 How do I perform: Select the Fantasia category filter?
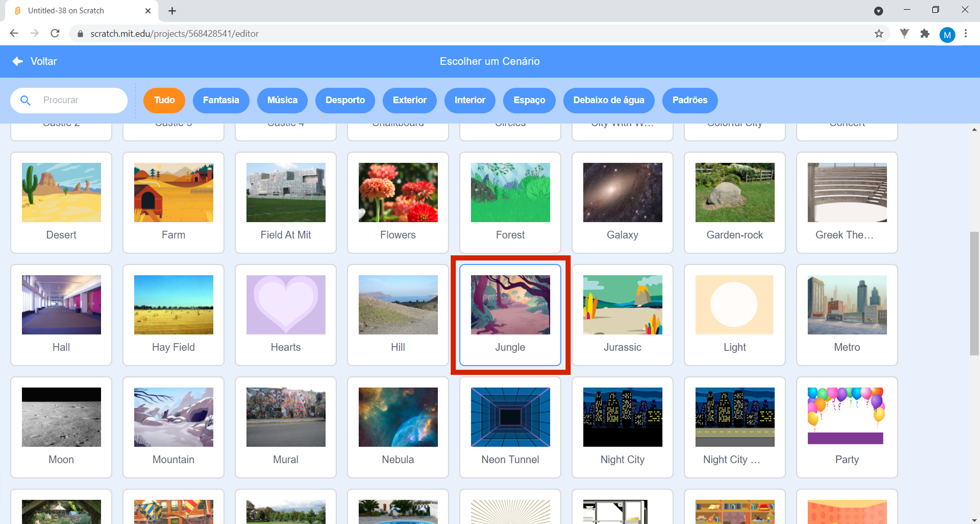221,100
